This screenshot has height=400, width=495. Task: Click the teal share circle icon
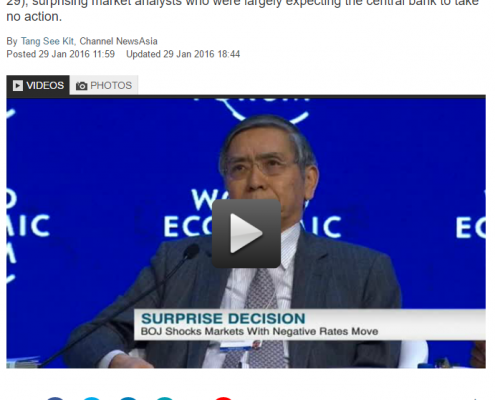pos(165,398)
